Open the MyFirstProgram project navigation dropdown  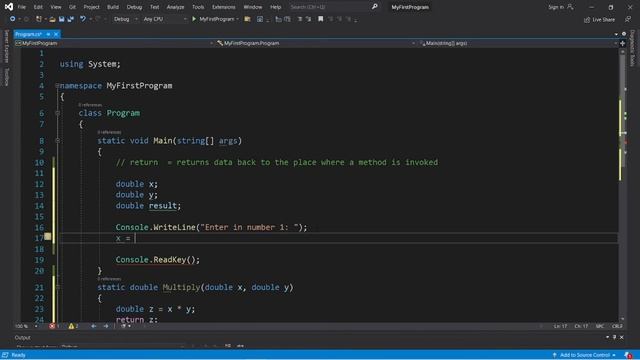(114, 43)
